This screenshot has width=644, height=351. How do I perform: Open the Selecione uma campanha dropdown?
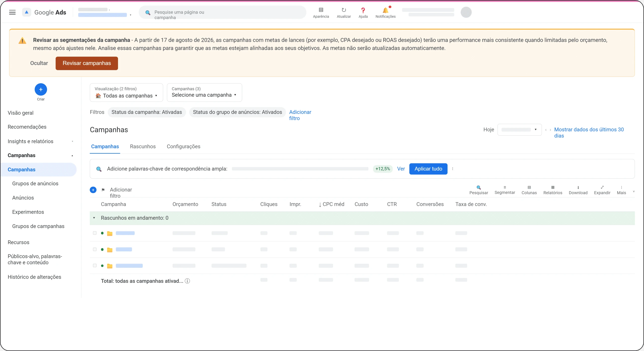204,93
